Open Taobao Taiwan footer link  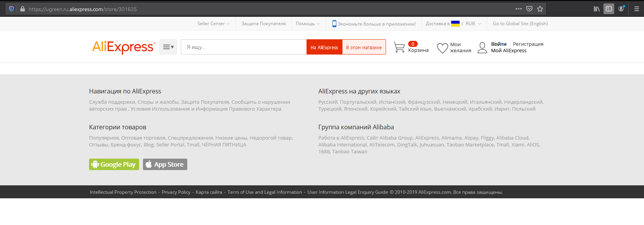click(x=350, y=152)
